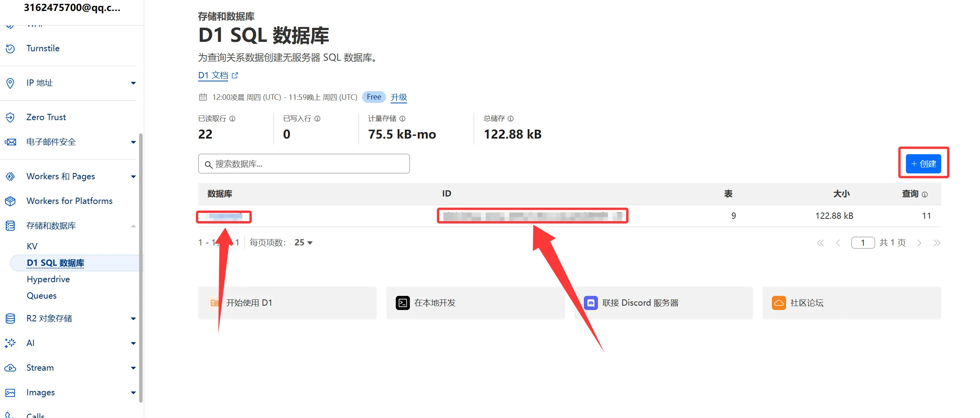The height and width of the screenshot is (418, 980).
Task: Click the info icon beside 查询 column
Action: tap(925, 195)
